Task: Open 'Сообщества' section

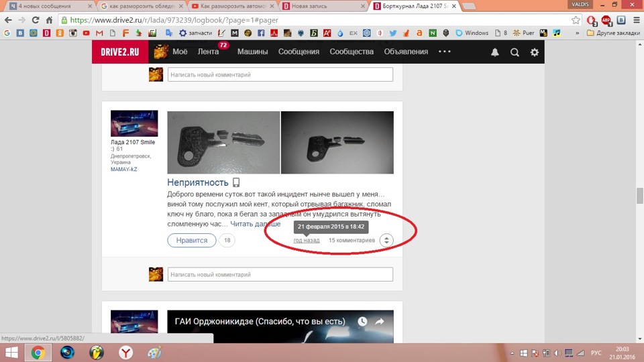Action: [x=352, y=52]
